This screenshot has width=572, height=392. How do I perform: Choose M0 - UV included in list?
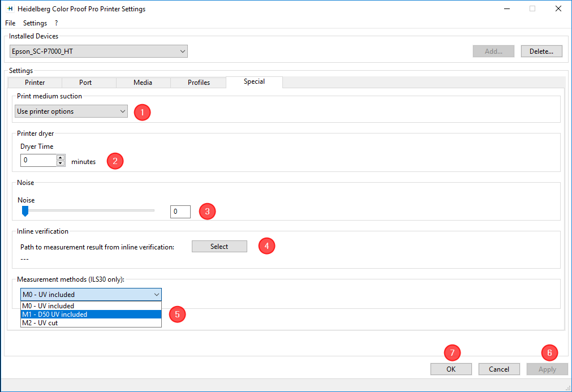pos(91,306)
